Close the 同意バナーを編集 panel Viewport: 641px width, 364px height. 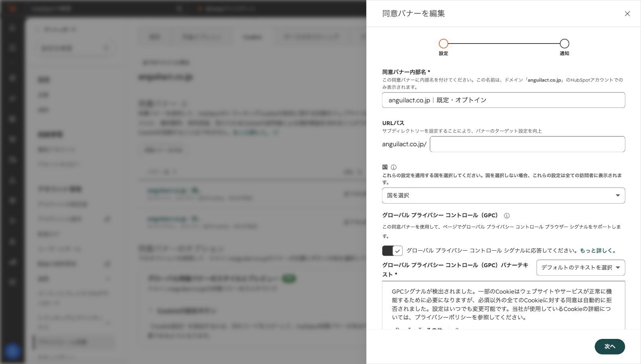[x=627, y=14]
